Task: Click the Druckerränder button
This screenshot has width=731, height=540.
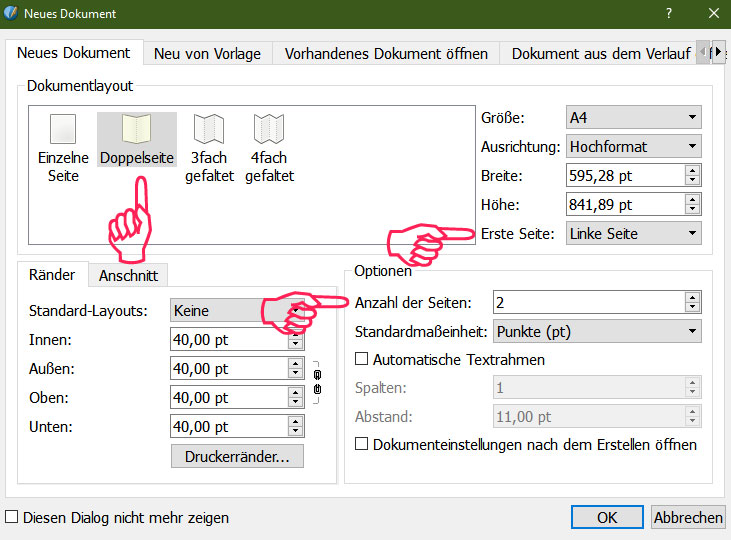Action: [x=237, y=457]
